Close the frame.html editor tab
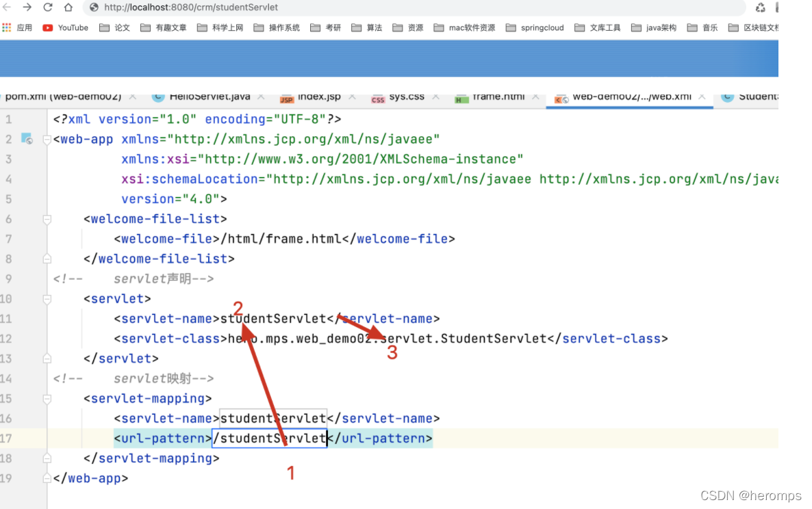This screenshot has width=812, height=509. click(x=535, y=96)
